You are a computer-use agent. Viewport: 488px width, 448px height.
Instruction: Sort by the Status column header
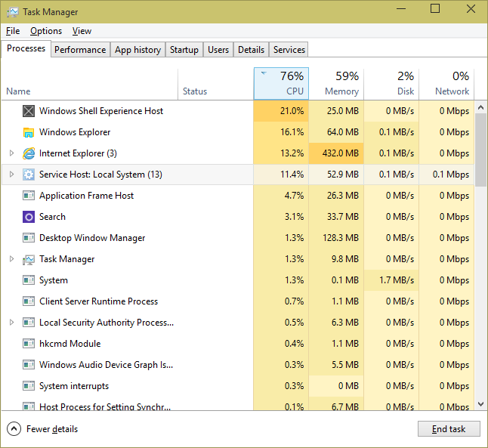point(216,84)
